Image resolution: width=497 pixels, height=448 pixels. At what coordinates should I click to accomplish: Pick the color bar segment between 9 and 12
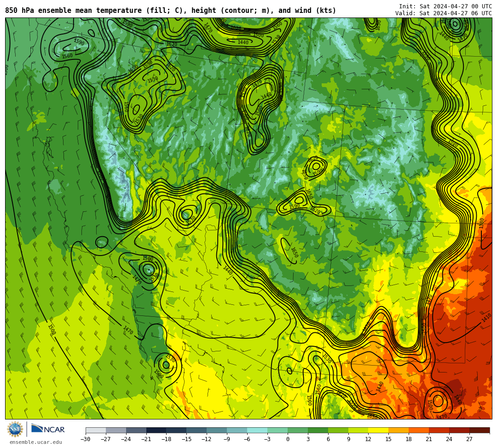[358, 430]
